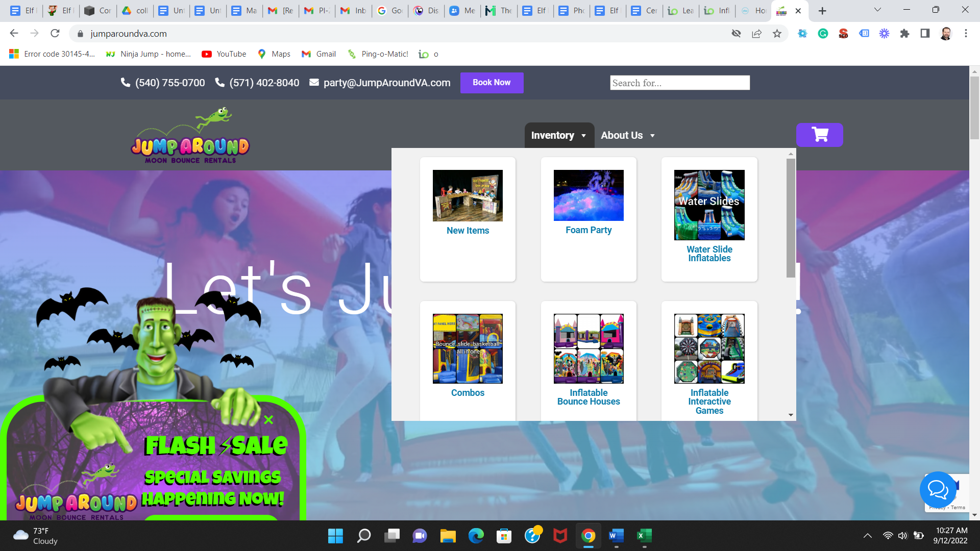Bookmark this page with the star icon
This screenshot has height=551, width=980.
(777, 34)
